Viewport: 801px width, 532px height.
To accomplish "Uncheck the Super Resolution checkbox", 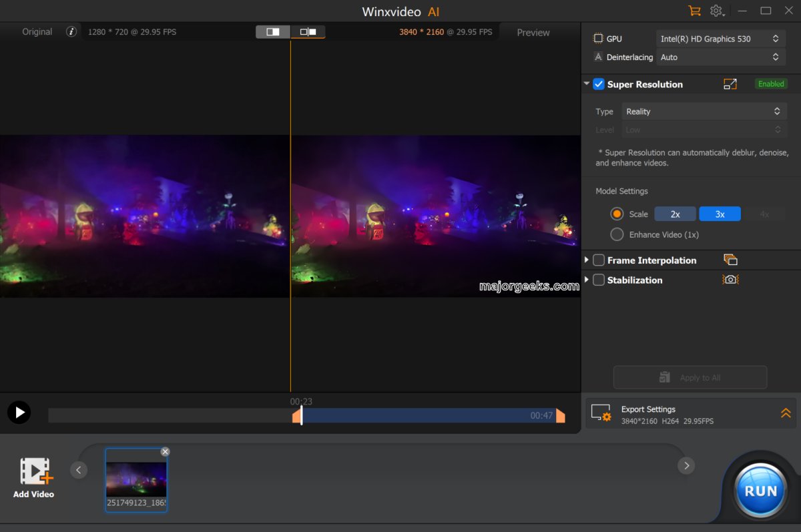I will tap(599, 84).
